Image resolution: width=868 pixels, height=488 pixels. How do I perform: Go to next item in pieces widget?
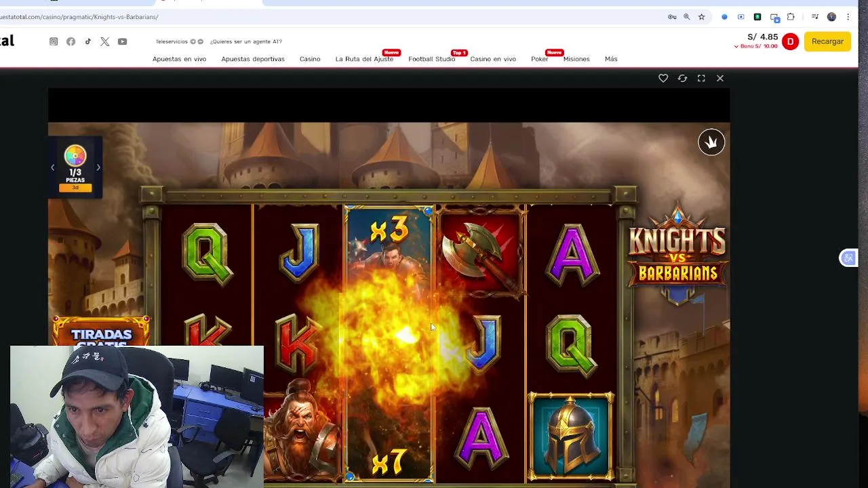pos(98,167)
